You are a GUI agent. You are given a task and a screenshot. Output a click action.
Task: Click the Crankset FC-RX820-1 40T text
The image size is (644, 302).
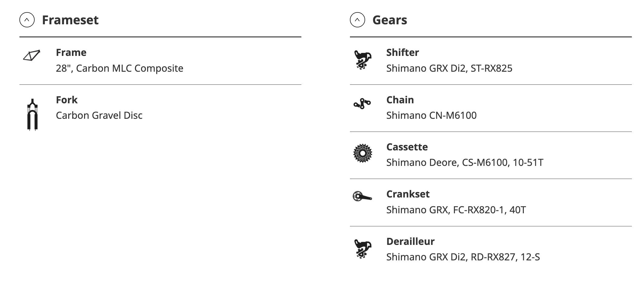tap(456, 210)
